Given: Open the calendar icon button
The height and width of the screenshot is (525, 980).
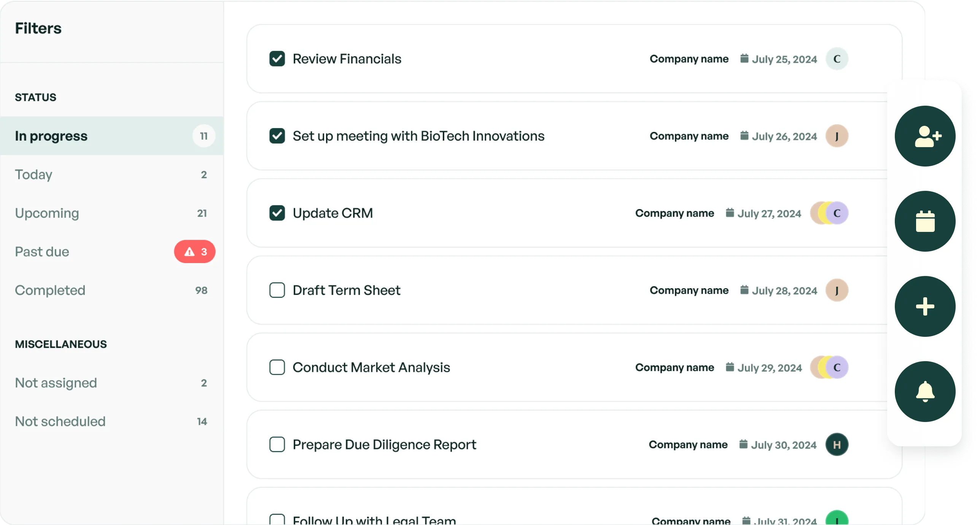Looking at the screenshot, I should 925,221.
